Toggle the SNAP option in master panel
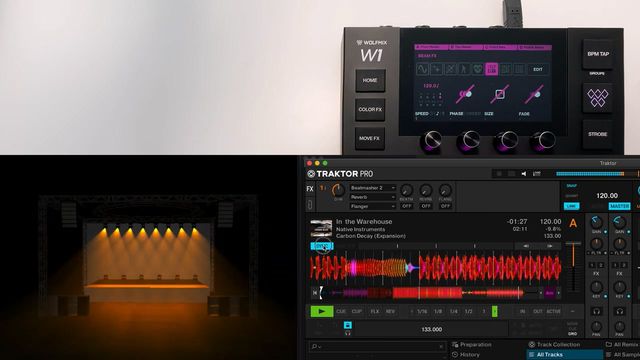This screenshot has height=360, width=640. tap(571, 186)
